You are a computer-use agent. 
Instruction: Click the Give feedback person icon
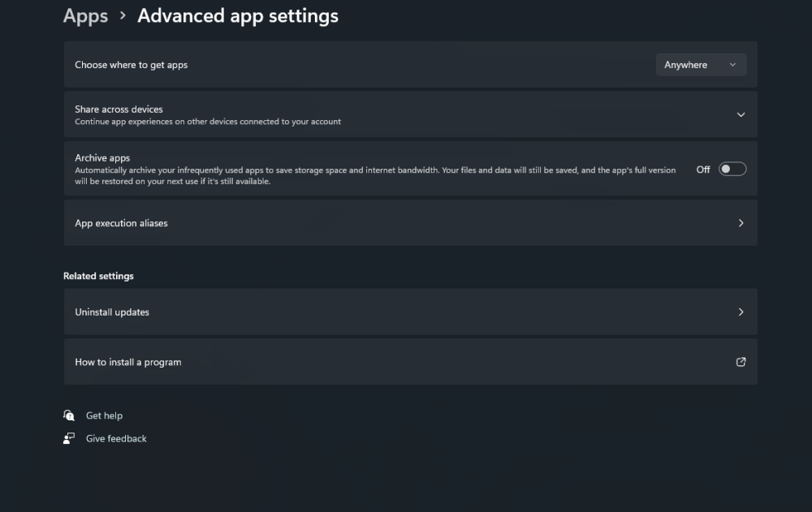(x=69, y=438)
